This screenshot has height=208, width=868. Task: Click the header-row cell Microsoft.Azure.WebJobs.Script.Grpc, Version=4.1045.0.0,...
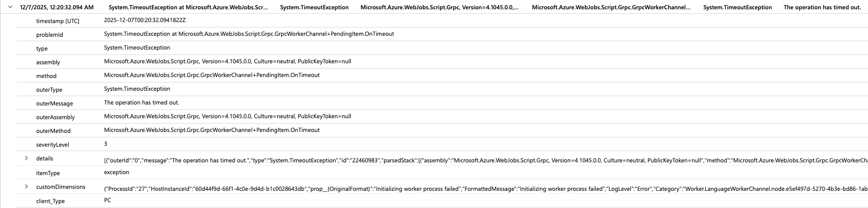pyautogui.click(x=439, y=7)
